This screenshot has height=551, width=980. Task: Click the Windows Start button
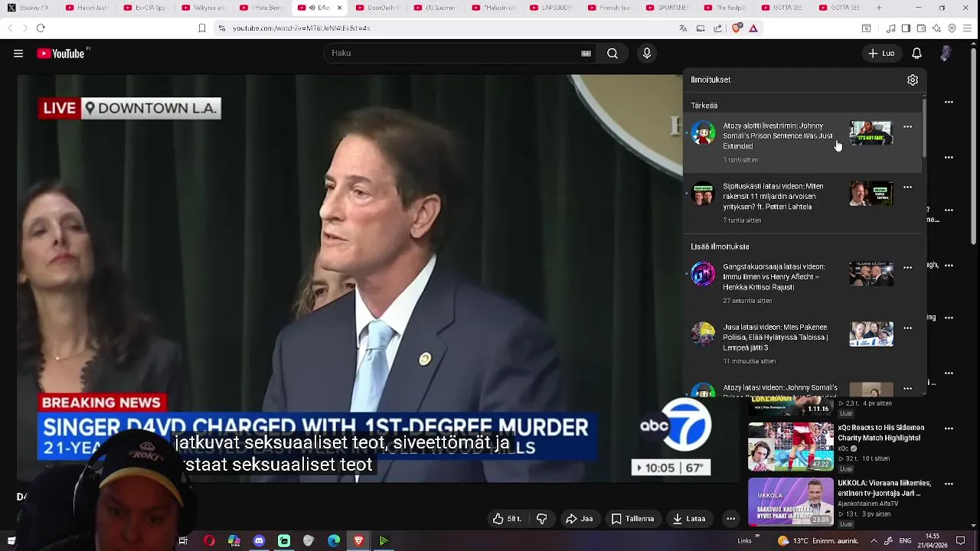tap(11, 541)
